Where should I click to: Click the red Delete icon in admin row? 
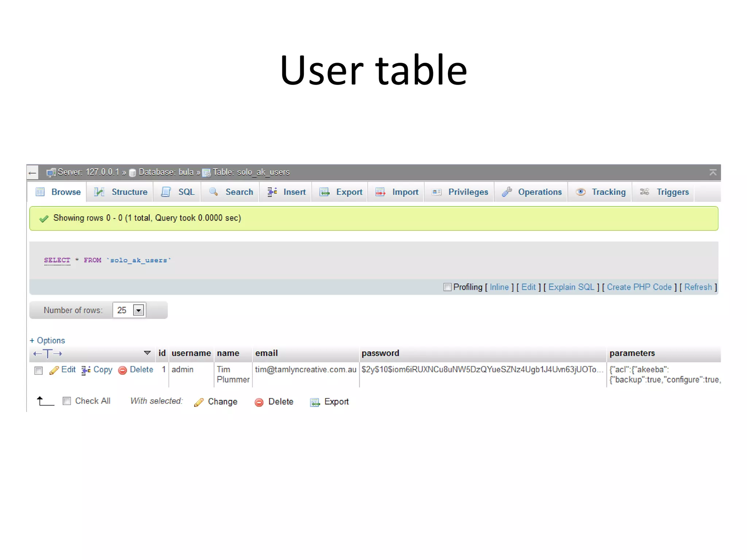tap(123, 370)
